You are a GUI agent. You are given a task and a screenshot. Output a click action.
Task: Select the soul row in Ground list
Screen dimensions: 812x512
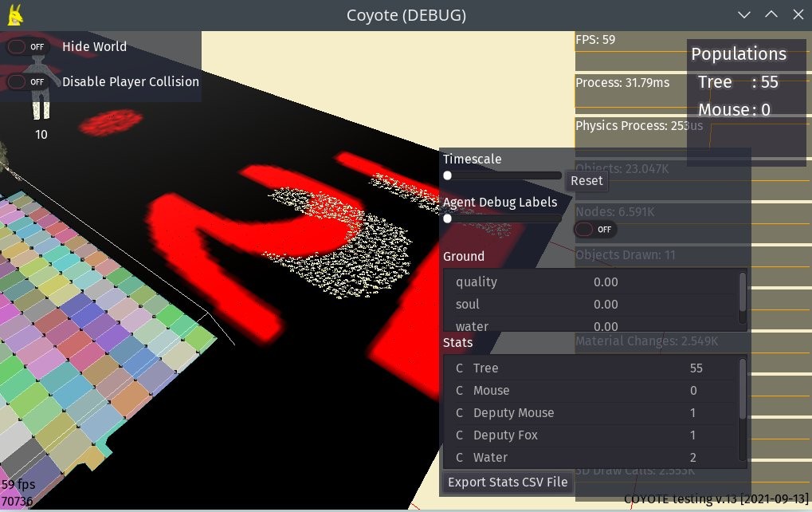point(592,304)
